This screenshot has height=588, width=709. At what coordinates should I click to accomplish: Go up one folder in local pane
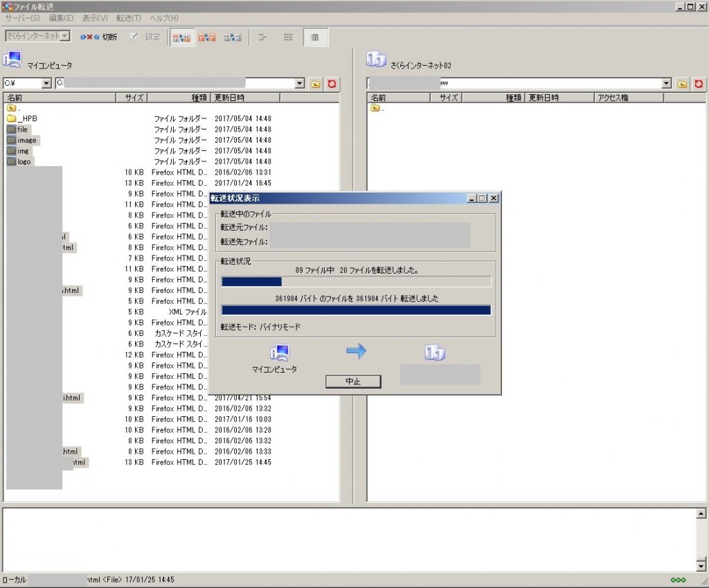pyautogui.click(x=315, y=84)
